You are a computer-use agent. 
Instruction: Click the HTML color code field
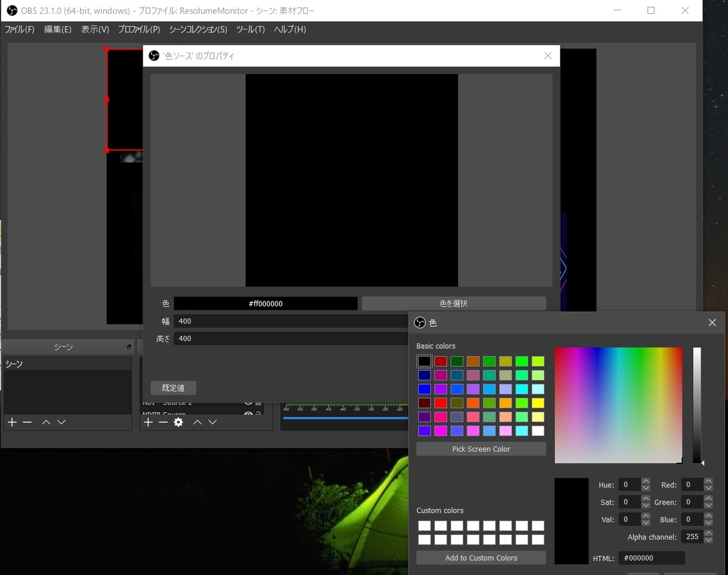652,558
